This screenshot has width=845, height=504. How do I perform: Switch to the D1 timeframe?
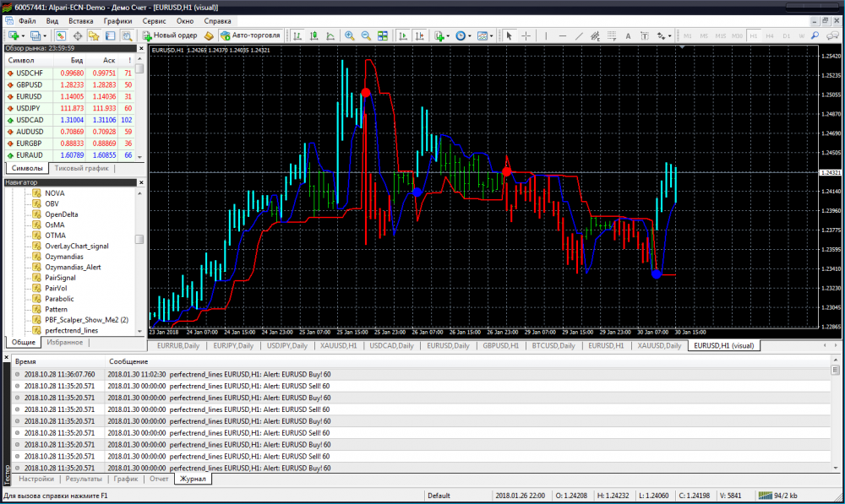point(786,35)
